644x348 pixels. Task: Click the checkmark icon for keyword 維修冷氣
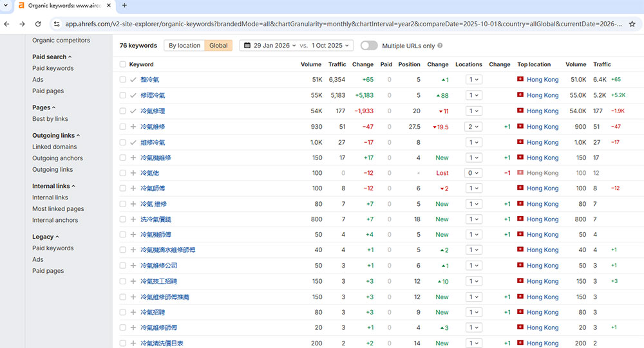[133, 142]
